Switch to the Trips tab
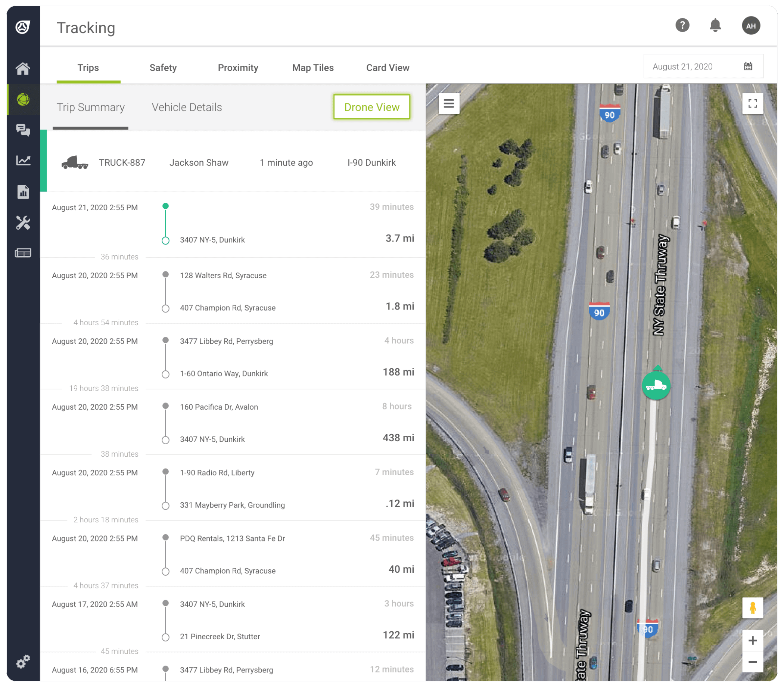The image size is (784, 687). (x=88, y=68)
